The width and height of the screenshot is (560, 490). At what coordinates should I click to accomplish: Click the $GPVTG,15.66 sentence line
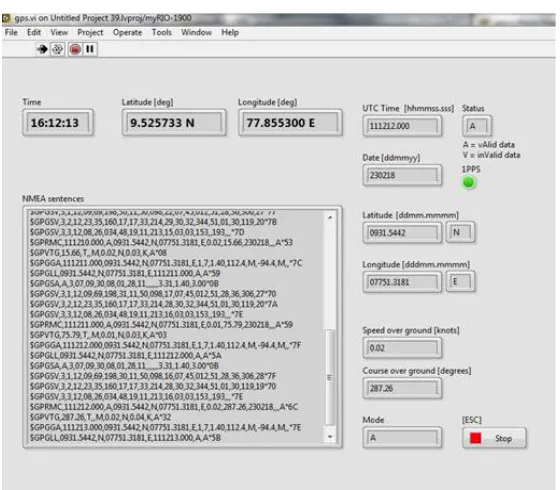[x=98, y=253]
